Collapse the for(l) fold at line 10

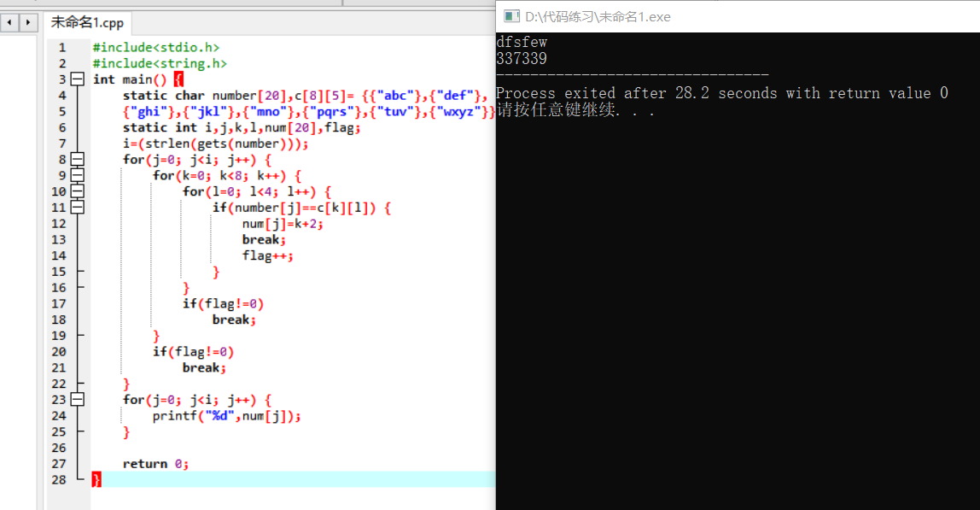[78, 191]
